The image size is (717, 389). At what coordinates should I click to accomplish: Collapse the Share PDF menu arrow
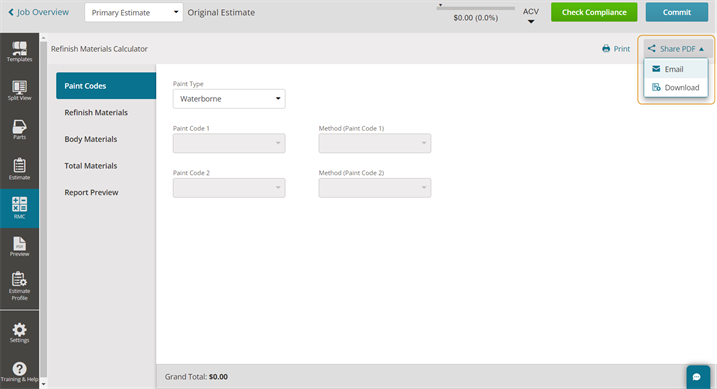(x=701, y=49)
